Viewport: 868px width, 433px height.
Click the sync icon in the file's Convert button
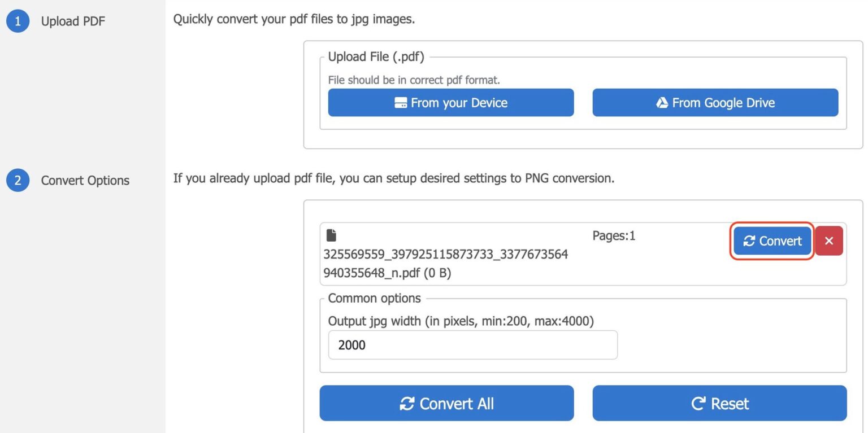(x=749, y=241)
